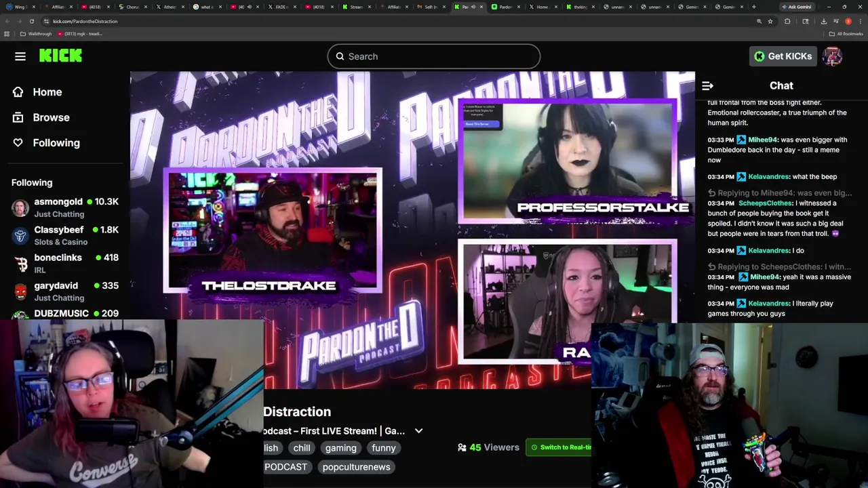Go forward in the browser

pyautogui.click(x=19, y=21)
